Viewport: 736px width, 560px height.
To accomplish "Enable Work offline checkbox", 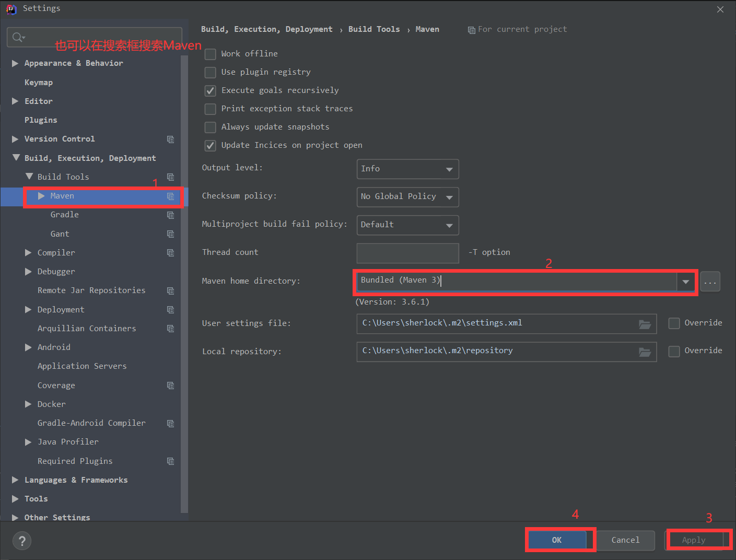I will tap(211, 54).
